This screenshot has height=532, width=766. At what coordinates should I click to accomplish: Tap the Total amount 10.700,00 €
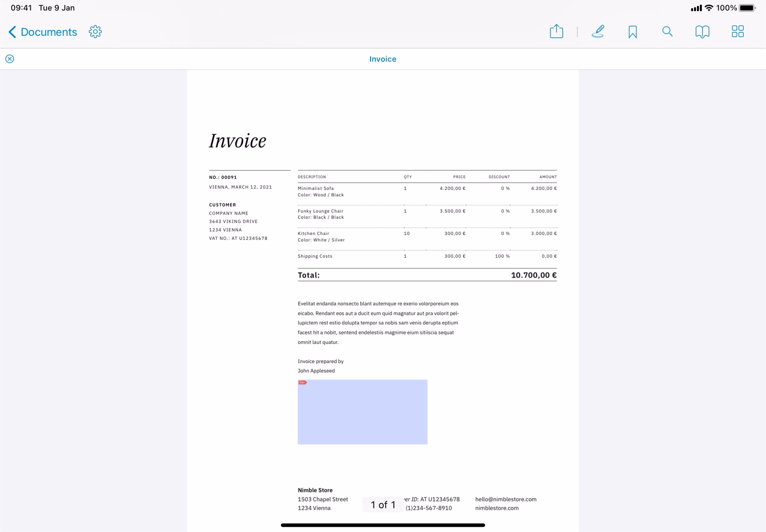(x=533, y=275)
